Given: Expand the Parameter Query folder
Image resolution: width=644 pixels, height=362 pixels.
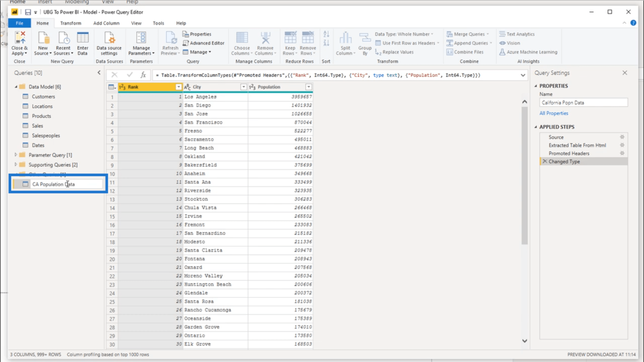Looking at the screenshot, I should click(16, 155).
